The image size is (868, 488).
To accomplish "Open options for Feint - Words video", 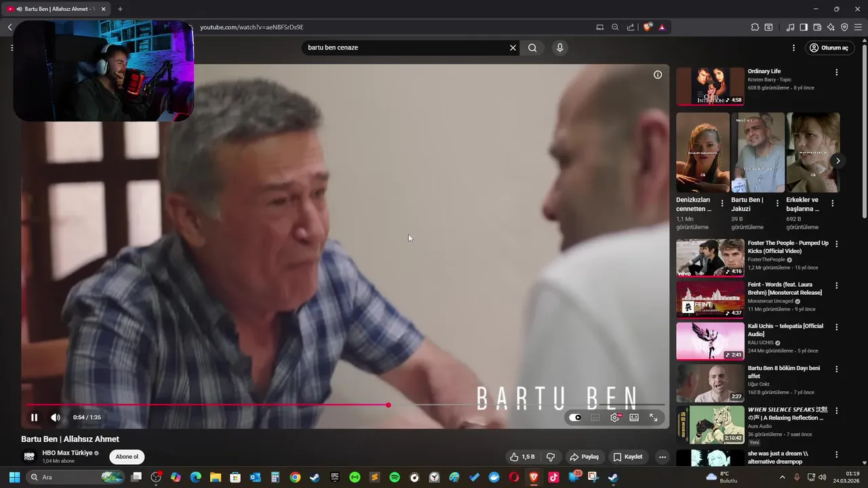I will tap(836, 285).
